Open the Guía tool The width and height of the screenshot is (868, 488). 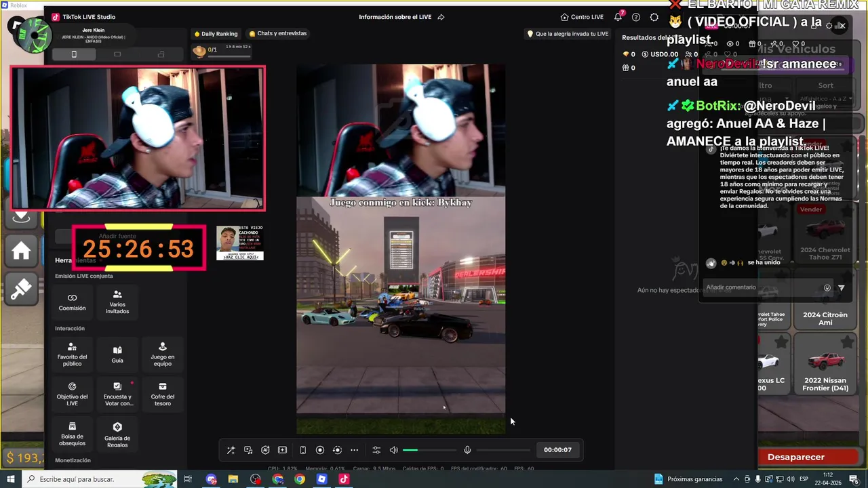(x=117, y=354)
